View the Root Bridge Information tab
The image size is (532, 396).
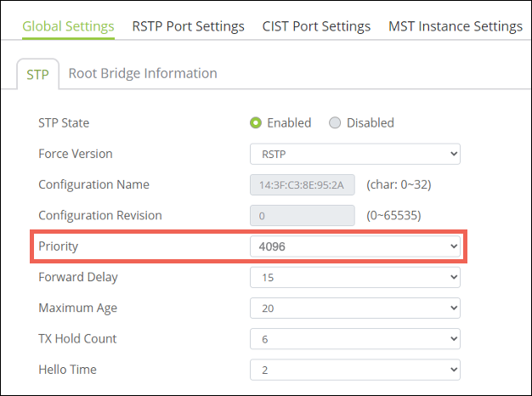[x=142, y=73]
